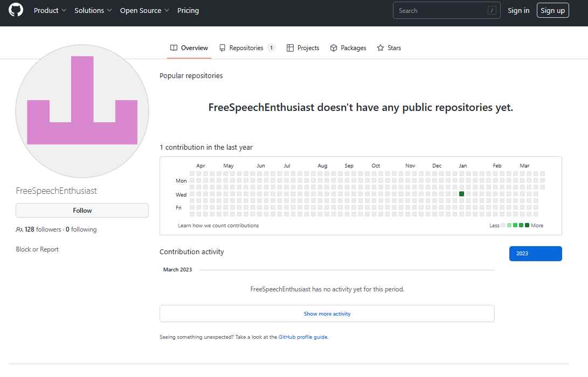The width and height of the screenshot is (588, 377).
Task: Click the darkest green square in the contribution legend
Action: pyautogui.click(x=527, y=225)
